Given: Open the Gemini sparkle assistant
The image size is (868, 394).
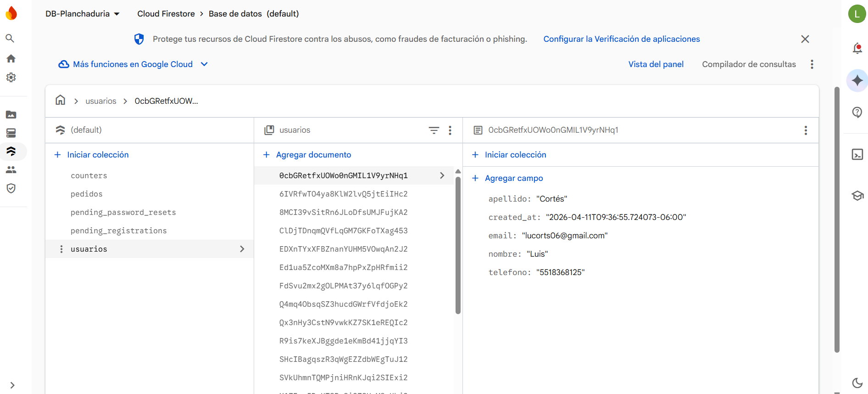Looking at the screenshot, I should pyautogui.click(x=857, y=81).
